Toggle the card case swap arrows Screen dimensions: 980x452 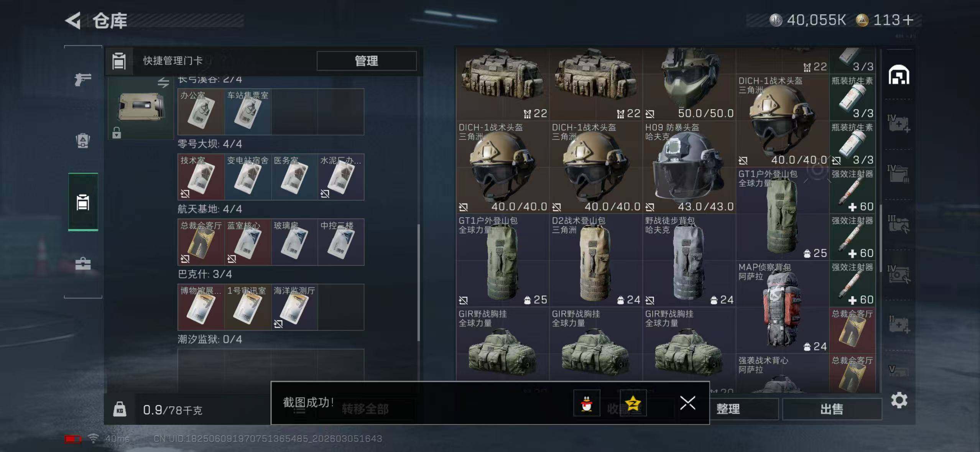(163, 82)
